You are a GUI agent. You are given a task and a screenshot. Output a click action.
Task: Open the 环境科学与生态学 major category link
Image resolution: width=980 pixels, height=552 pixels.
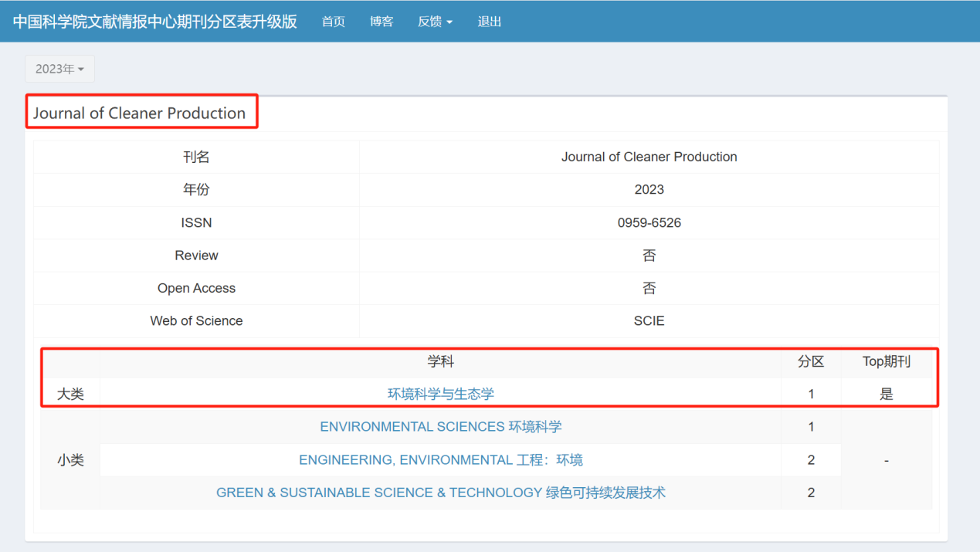[x=440, y=394]
